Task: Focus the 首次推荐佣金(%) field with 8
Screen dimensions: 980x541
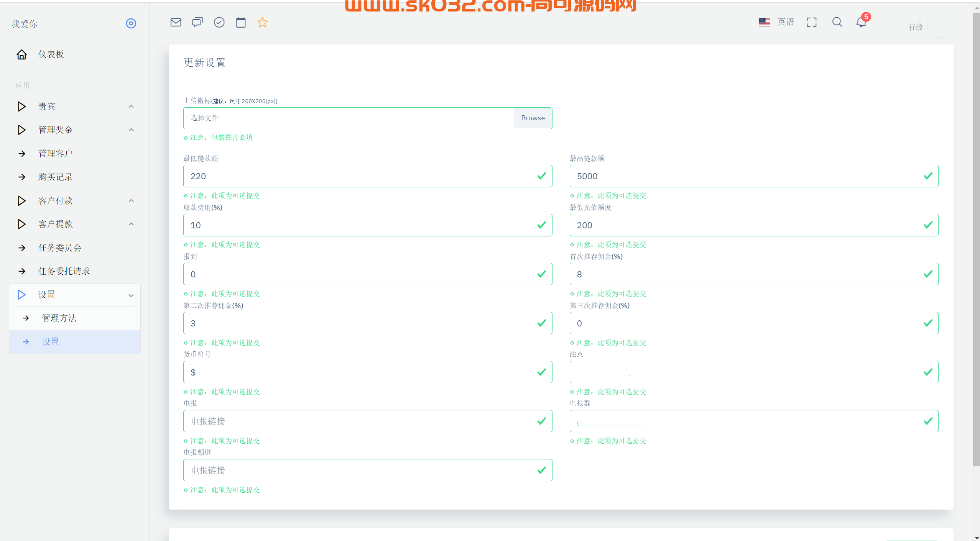Action: 754,274
